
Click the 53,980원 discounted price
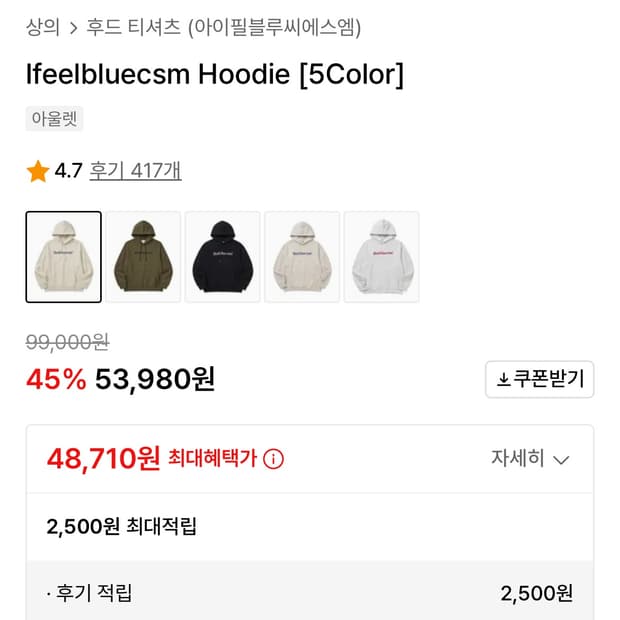click(155, 380)
